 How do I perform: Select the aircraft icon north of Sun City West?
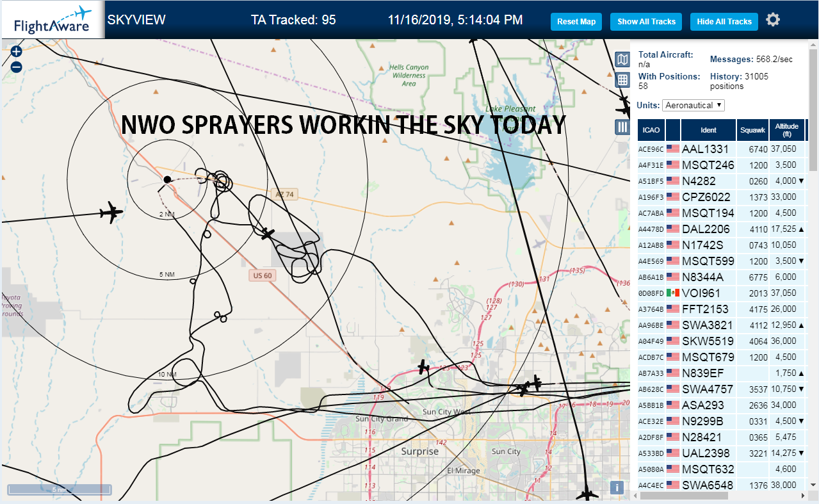point(423,367)
